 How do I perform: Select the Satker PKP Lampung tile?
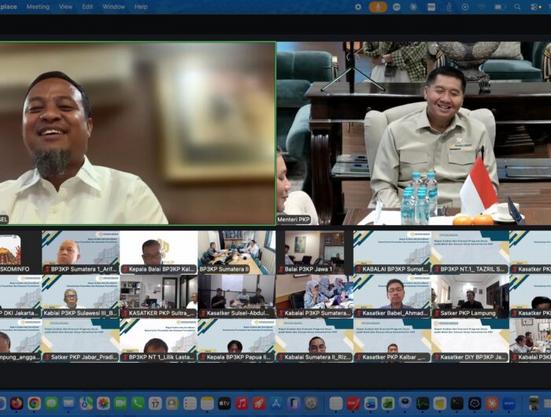pyautogui.click(x=470, y=296)
